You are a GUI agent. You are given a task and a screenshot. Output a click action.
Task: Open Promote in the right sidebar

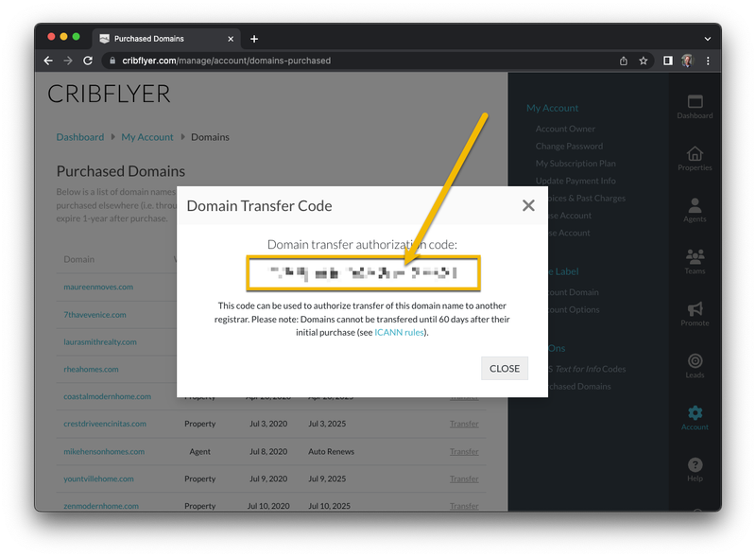pyautogui.click(x=695, y=314)
